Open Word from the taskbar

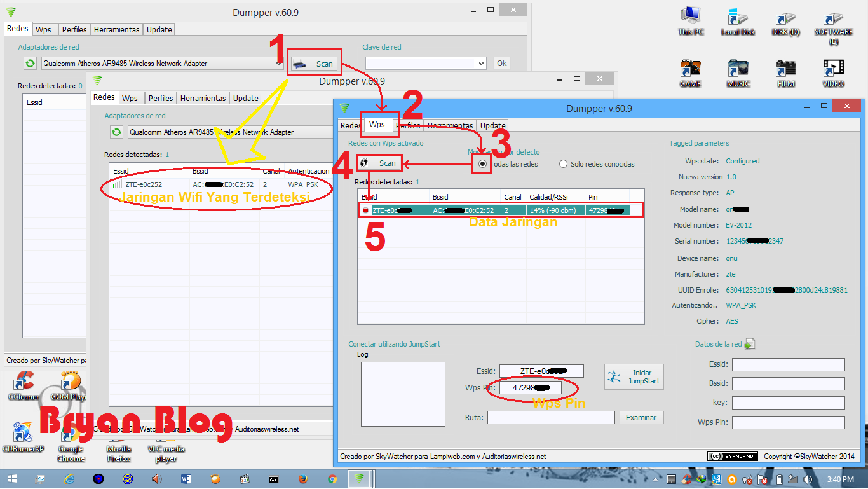pyautogui.click(x=186, y=479)
